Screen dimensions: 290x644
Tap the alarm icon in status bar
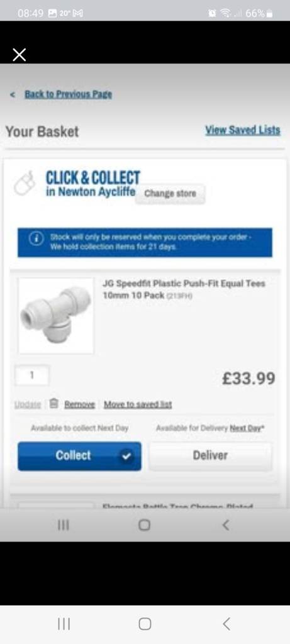(x=212, y=13)
